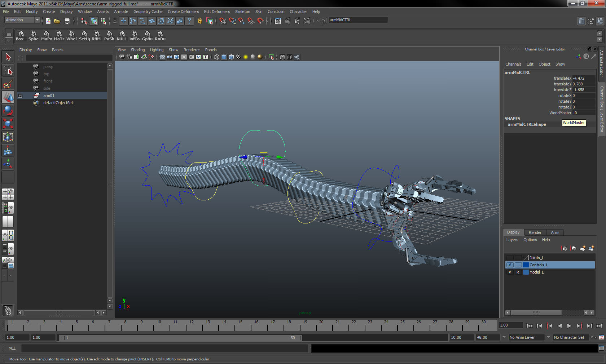Open the anim layer dropdown arrow
Screen dimensions: 606x364
point(504,337)
